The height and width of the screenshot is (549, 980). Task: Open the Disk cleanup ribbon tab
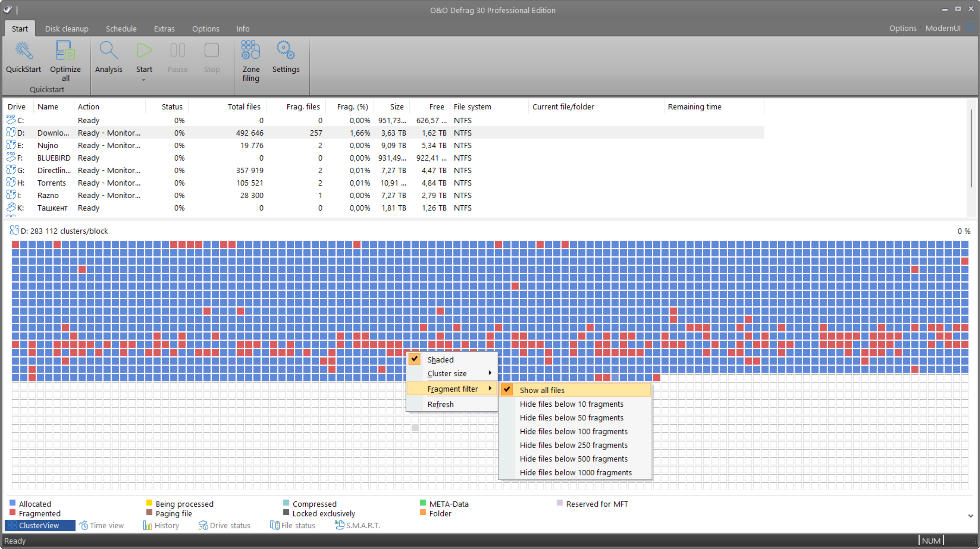[67, 29]
